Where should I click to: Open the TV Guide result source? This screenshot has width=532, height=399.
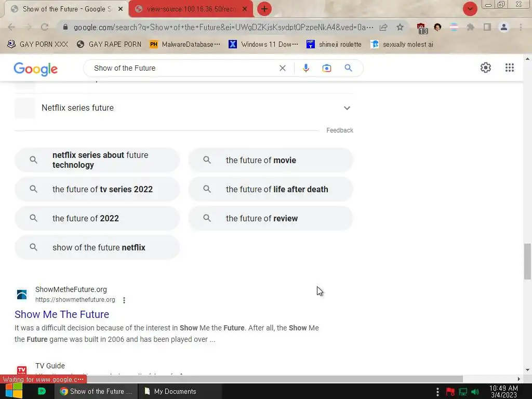(50, 366)
